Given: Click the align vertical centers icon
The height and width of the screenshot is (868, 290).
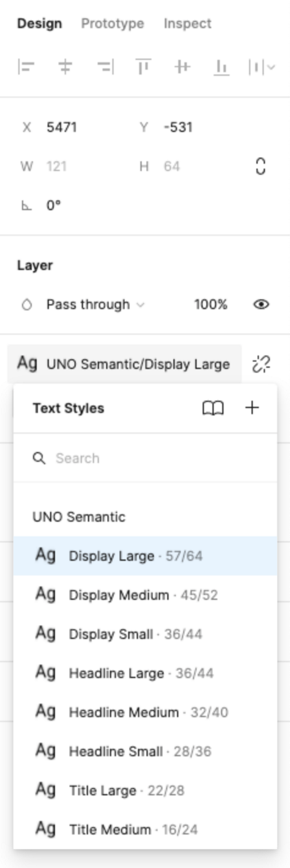Looking at the screenshot, I should pyautogui.click(x=182, y=67).
